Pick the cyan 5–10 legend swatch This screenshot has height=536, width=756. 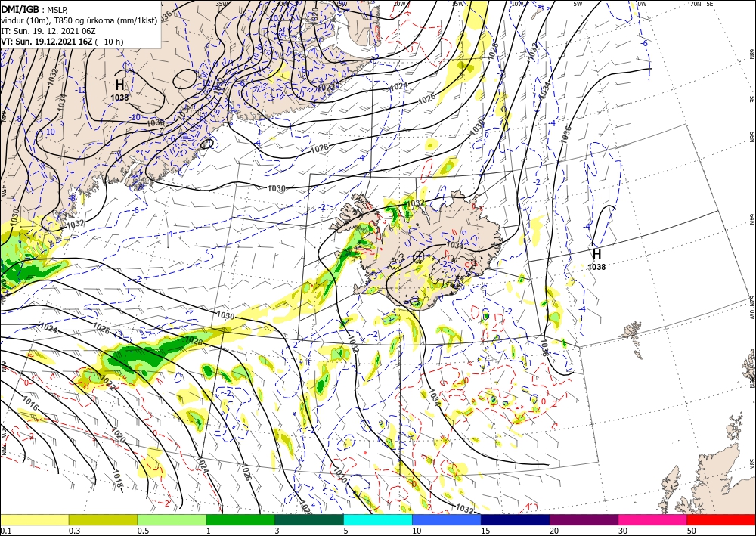[378, 519]
